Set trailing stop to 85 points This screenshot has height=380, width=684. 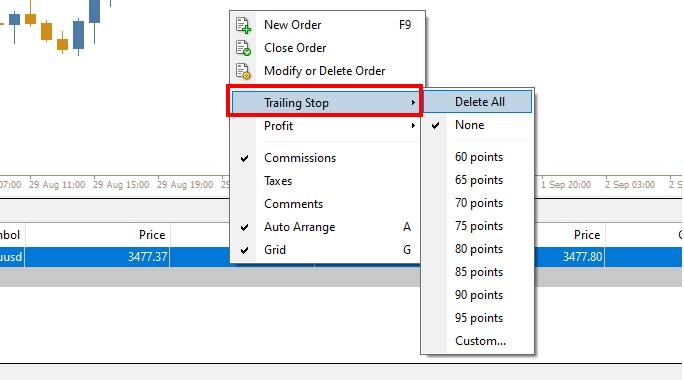coord(478,272)
